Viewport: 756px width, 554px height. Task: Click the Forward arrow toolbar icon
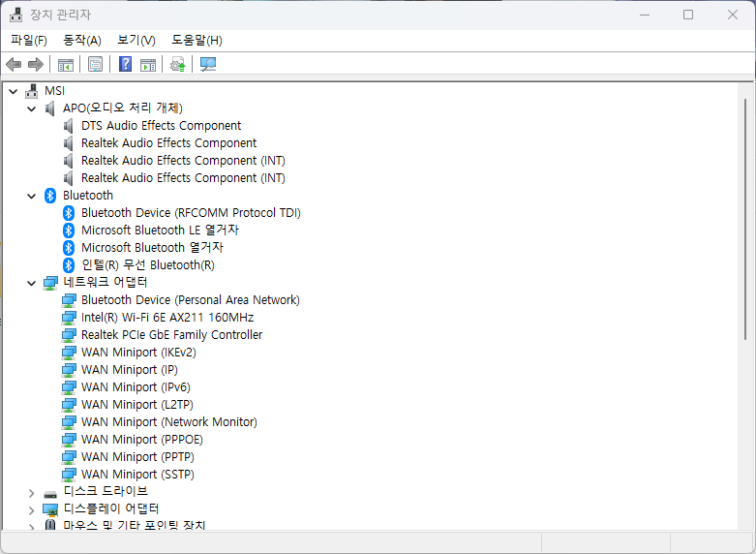(36, 64)
